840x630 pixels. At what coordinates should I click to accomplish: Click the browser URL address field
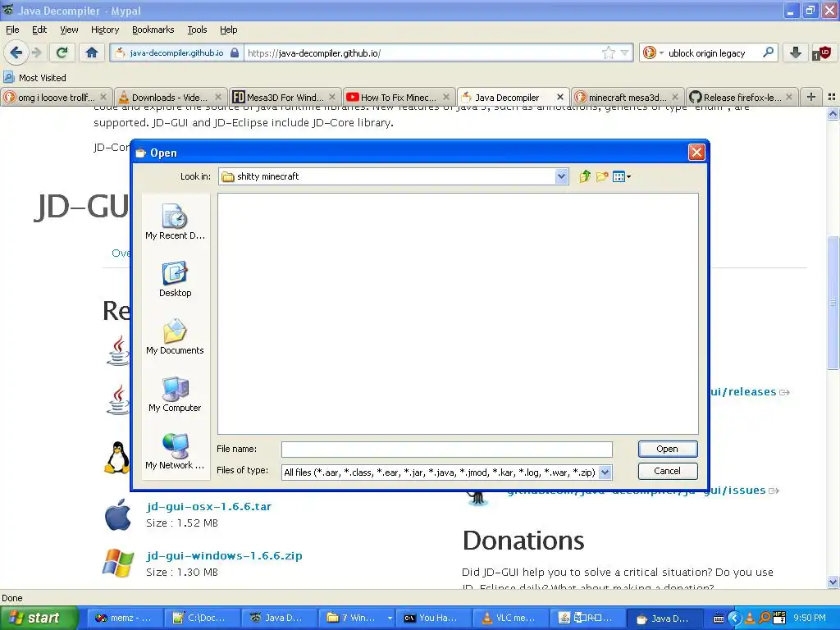423,53
